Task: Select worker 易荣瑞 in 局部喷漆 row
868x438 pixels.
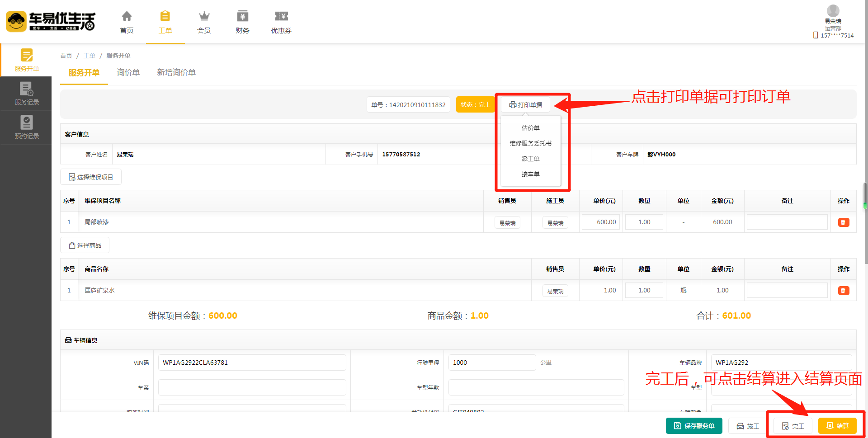Action: [555, 222]
